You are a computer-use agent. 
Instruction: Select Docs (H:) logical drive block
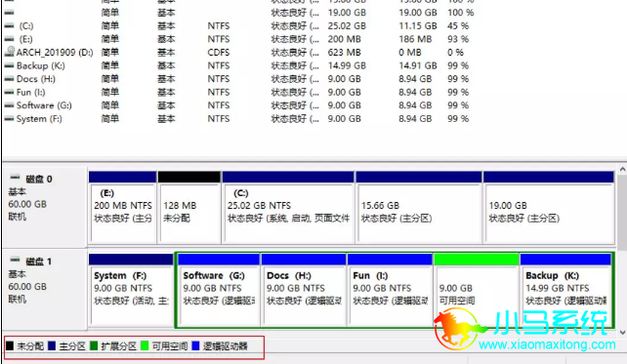pyautogui.click(x=304, y=290)
